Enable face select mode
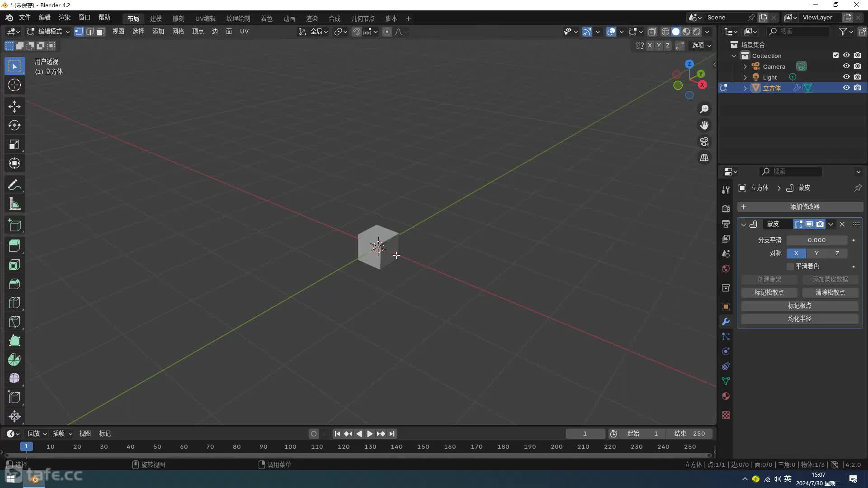The width and height of the screenshot is (868, 488). tap(100, 32)
